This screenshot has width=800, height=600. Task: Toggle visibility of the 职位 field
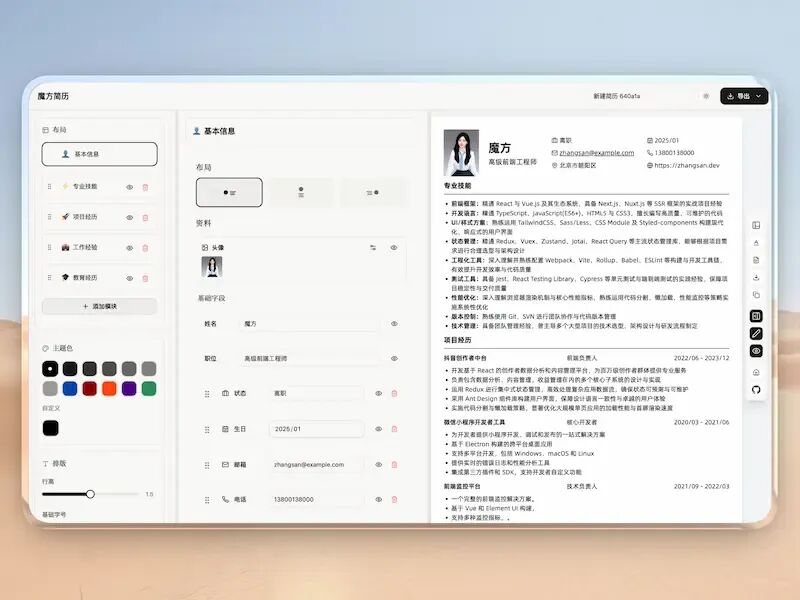click(x=394, y=359)
